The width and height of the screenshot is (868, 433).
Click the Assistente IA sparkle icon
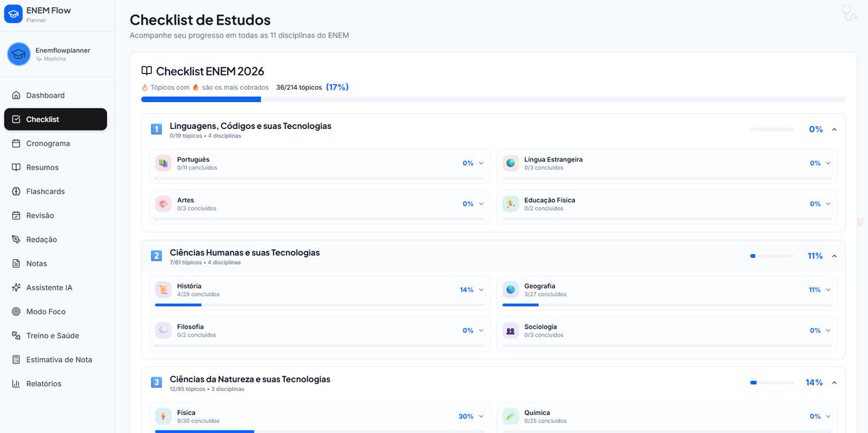(17, 287)
